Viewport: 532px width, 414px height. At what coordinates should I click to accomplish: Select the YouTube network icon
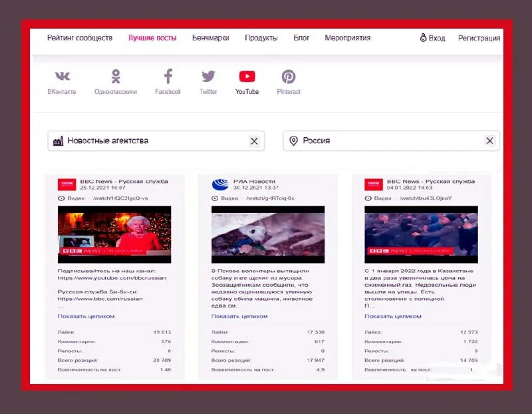pos(247,77)
